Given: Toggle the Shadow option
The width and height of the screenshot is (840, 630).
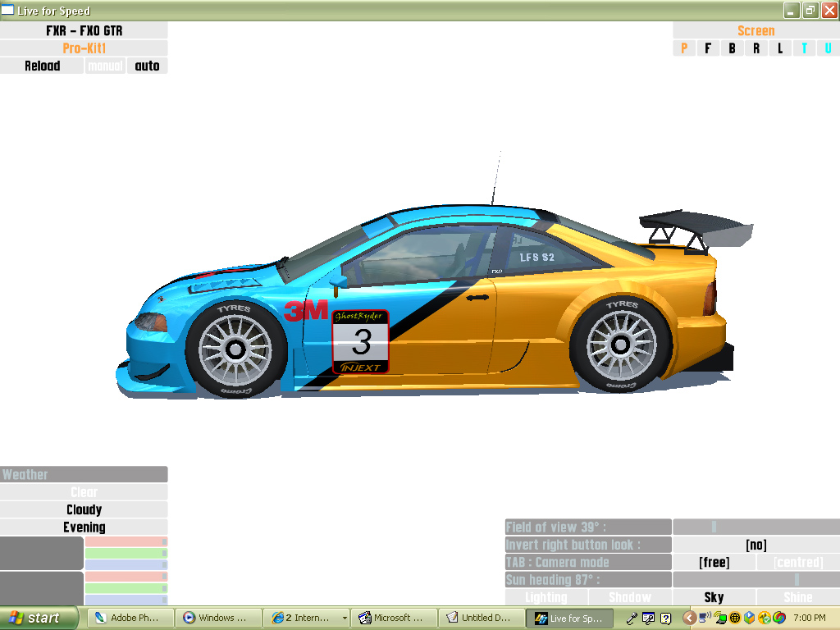Looking at the screenshot, I should tap(630, 597).
